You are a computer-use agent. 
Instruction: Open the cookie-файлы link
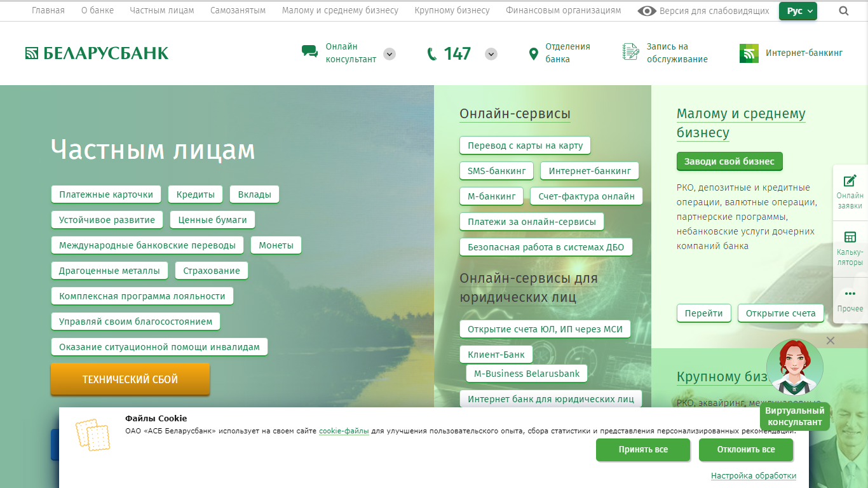[344, 431]
